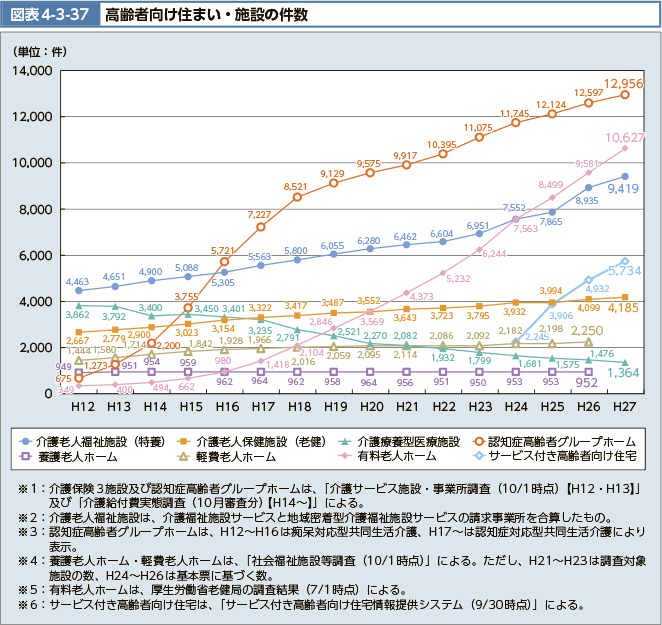This screenshot has height=625, width=662.
Task: Click the 14,000 y-axis value
Action: (31, 71)
